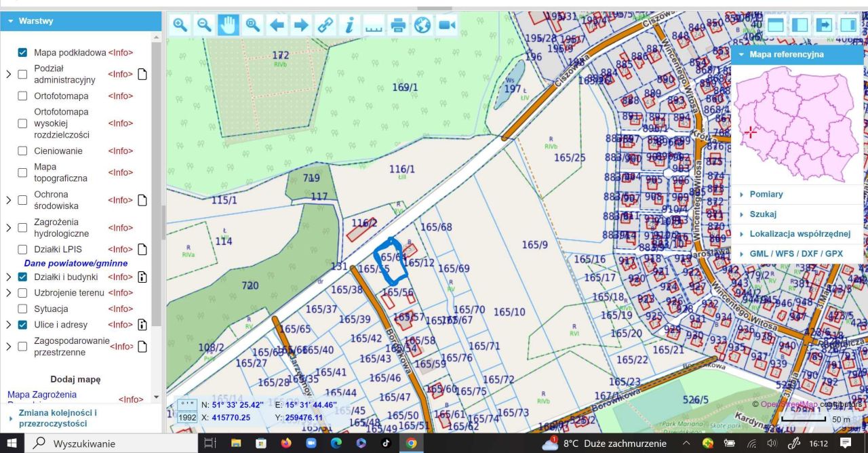868x453 pixels.
Task: Expand the Ulice i adresy layer group
Action: pos(8,325)
